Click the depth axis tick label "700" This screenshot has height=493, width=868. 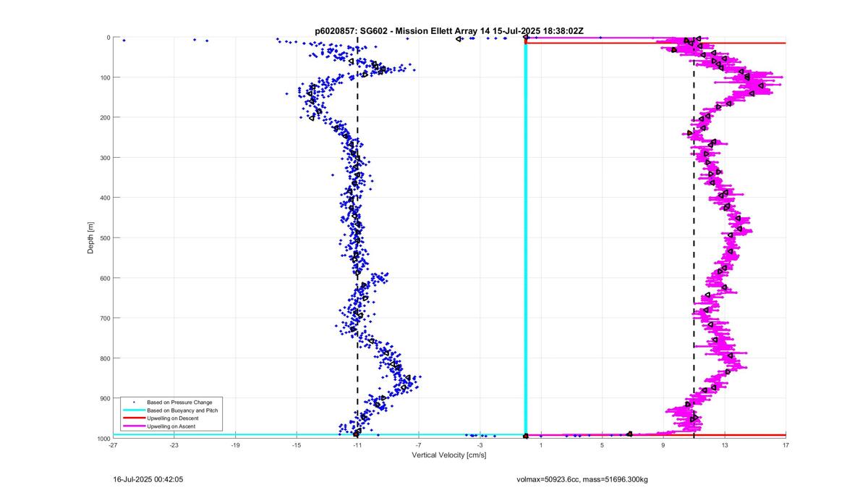click(x=104, y=318)
